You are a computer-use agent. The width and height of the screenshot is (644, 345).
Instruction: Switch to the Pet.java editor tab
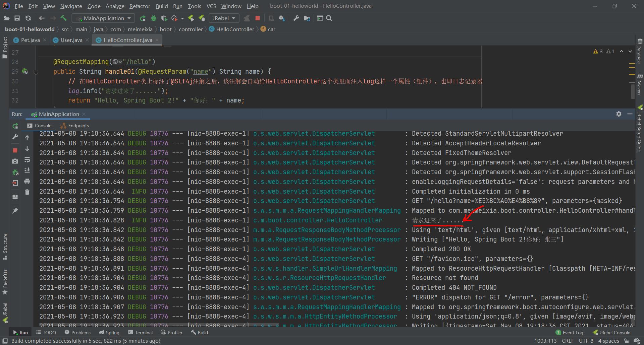click(x=30, y=40)
